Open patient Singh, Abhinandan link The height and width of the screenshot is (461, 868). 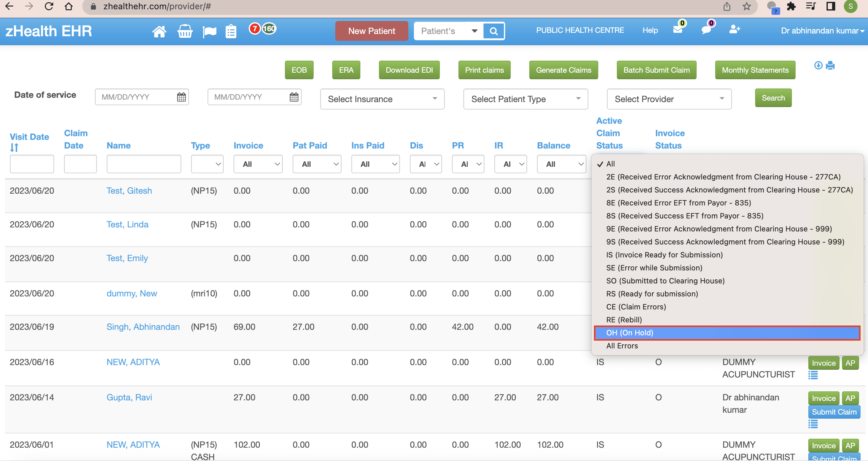coord(143,327)
